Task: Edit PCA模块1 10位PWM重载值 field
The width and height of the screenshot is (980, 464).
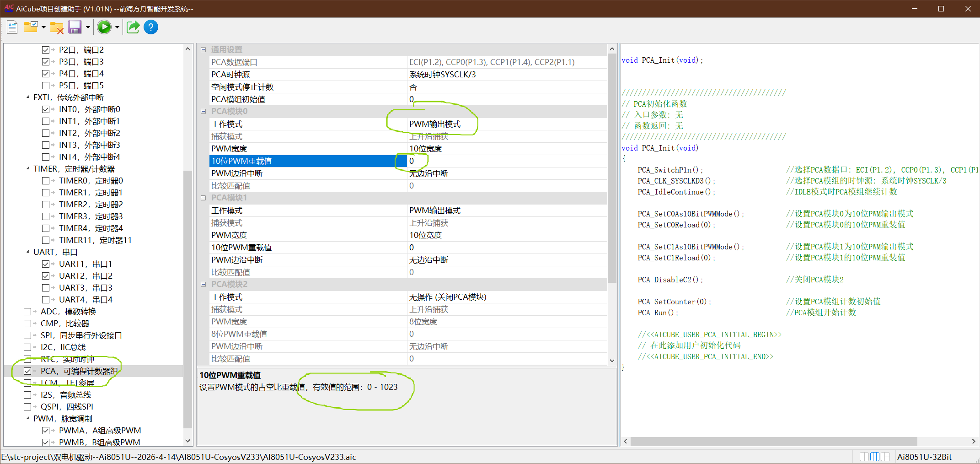Action: coord(507,248)
